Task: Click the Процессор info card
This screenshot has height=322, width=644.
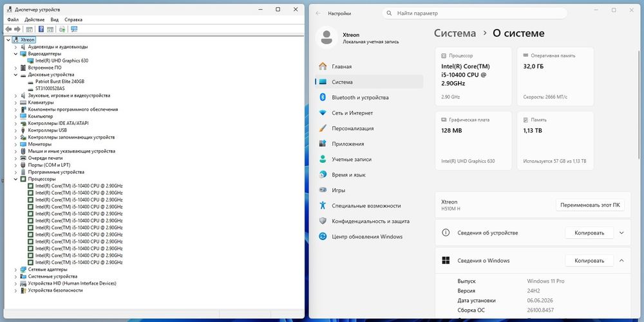Action: [x=473, y=77]
